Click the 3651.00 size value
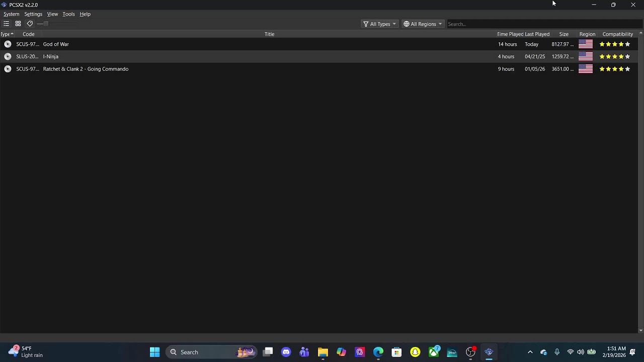Image resolution: width=644 pixels, height=362 pixels. pos(562,69)
